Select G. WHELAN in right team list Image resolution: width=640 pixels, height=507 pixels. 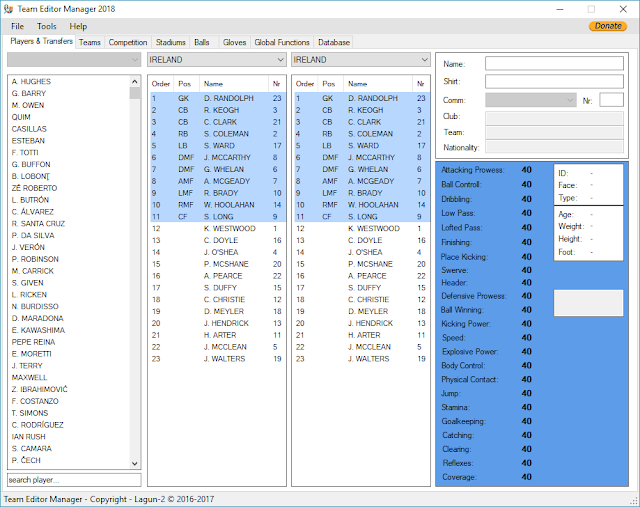click(x=361, y=169)
